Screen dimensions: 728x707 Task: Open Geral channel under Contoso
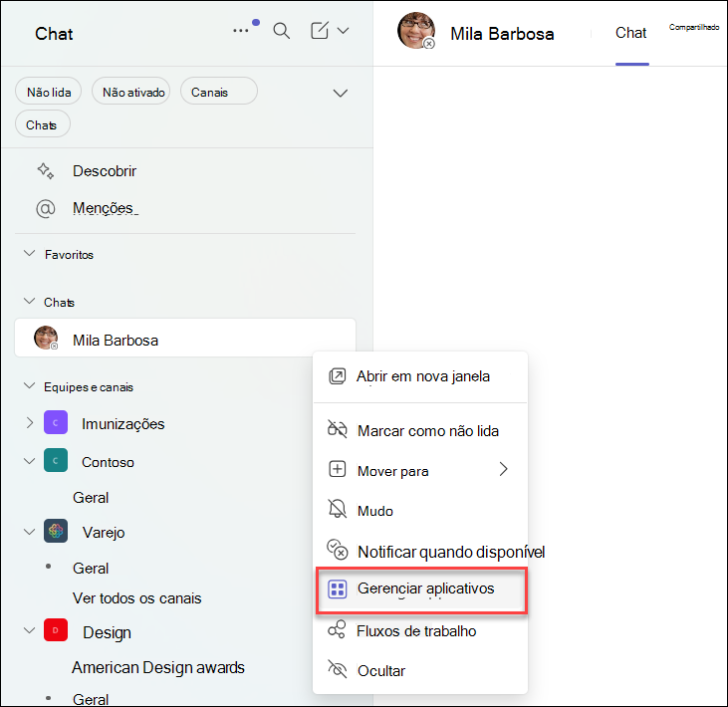(x=91, y=498)
